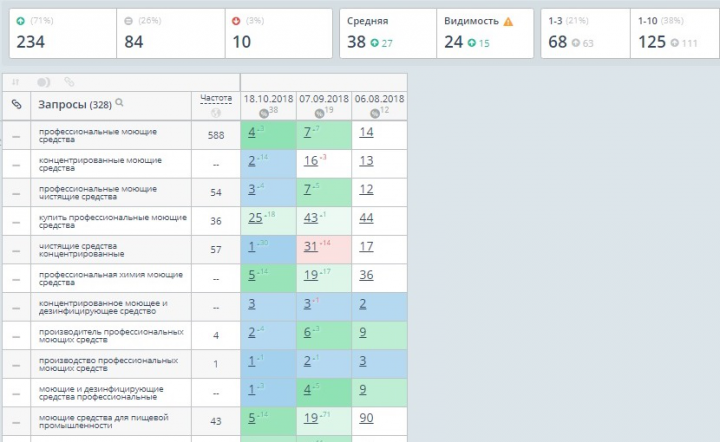
Task: Open position 25 for 'купить профессиональные моющие средства'
Action: [x=255, y=218]
